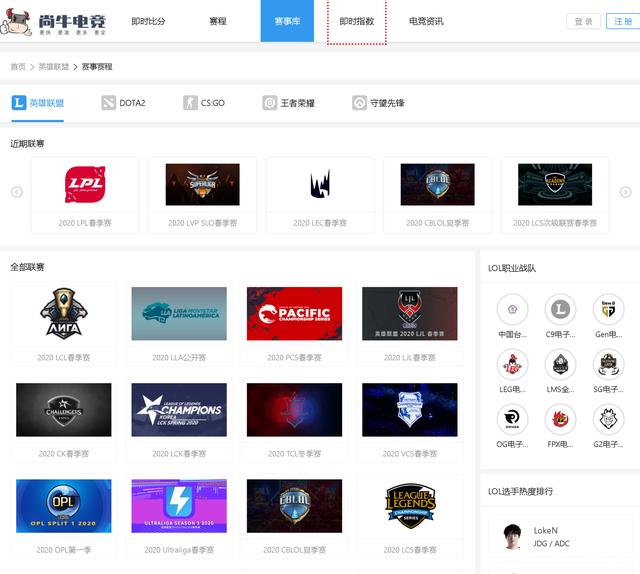Click the 2020 Ultraliga春季赛 label
The width and height of the screenshot is (640, 574).
pyautogui.click(x=179, y=550)
